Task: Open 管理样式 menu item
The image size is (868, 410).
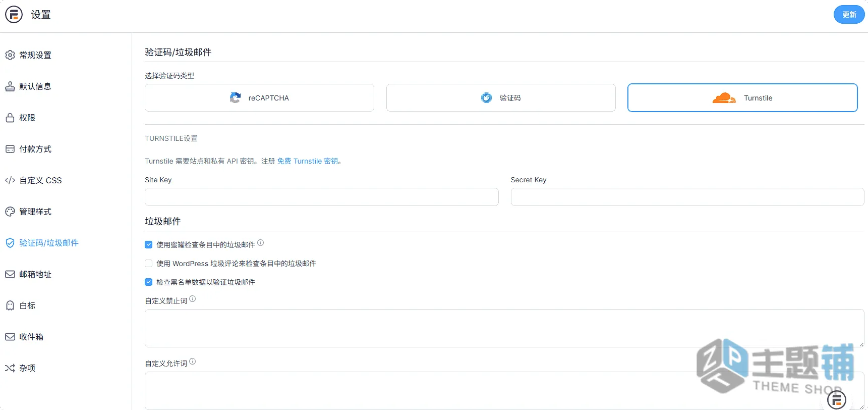Action: pyautogui.click(x=35, y=212)
